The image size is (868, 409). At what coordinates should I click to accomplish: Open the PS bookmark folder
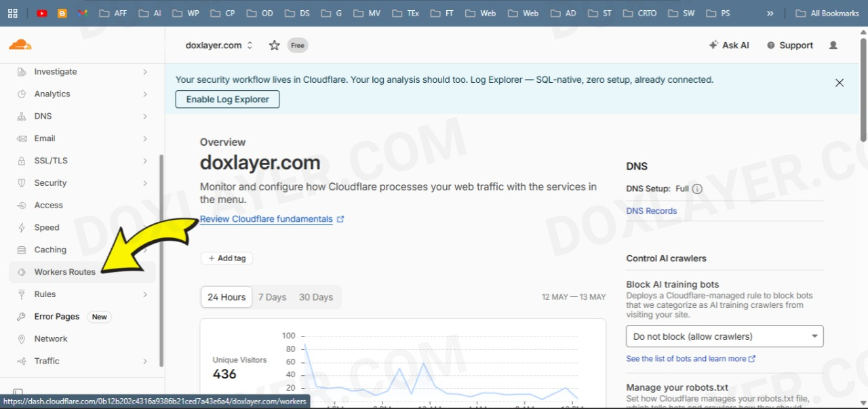(718, 13)
